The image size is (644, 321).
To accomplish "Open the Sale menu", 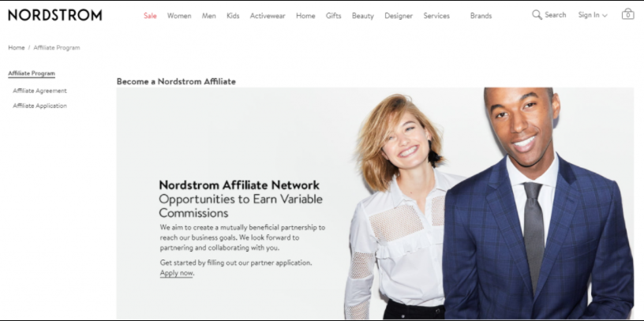I will 150,16.
